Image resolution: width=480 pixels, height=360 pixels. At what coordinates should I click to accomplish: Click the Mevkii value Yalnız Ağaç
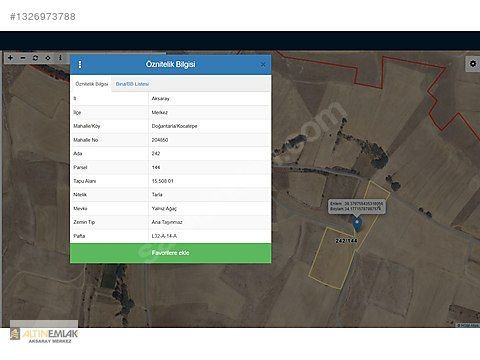tap(164, 209)
